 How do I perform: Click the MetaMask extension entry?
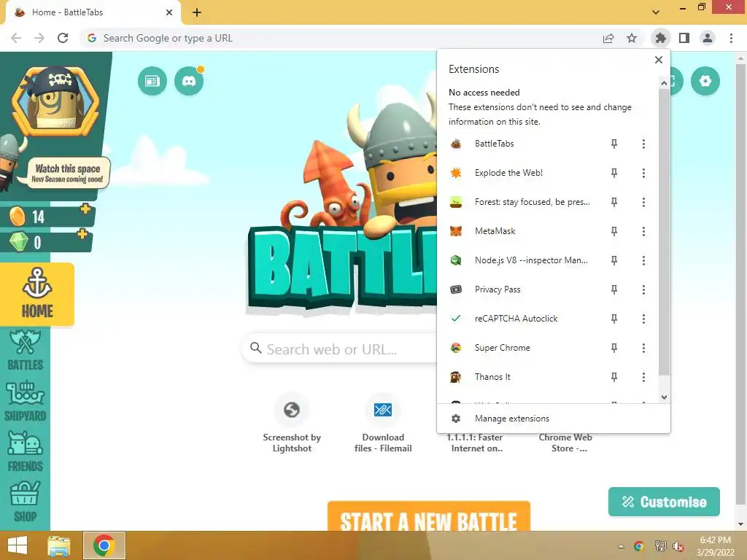pyautogui.click(x=522, y=231)
